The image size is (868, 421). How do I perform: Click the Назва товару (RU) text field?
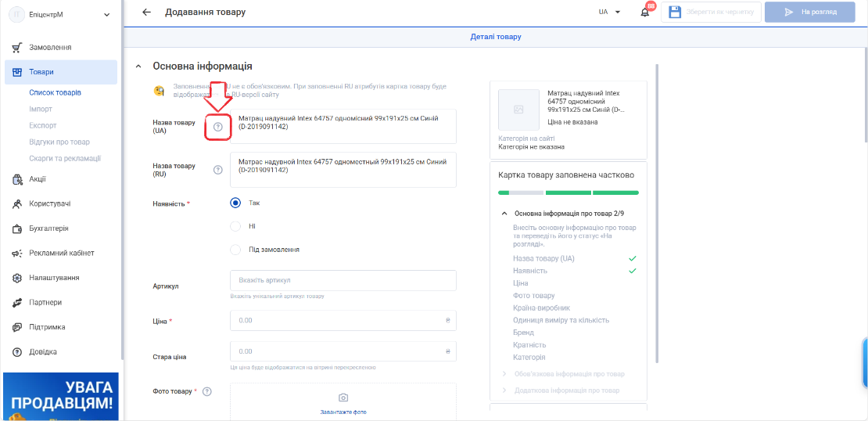point(343,170)
